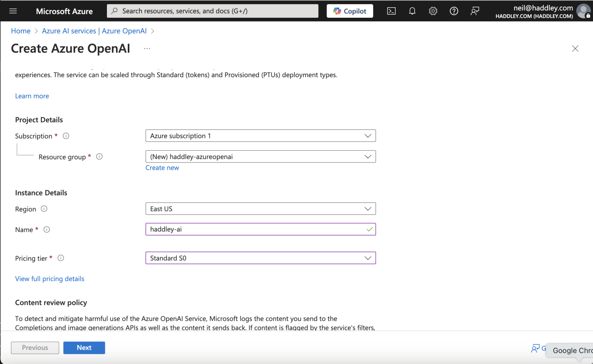
Task: Expand the Subscription dropdown
Action: coord(260,136)
